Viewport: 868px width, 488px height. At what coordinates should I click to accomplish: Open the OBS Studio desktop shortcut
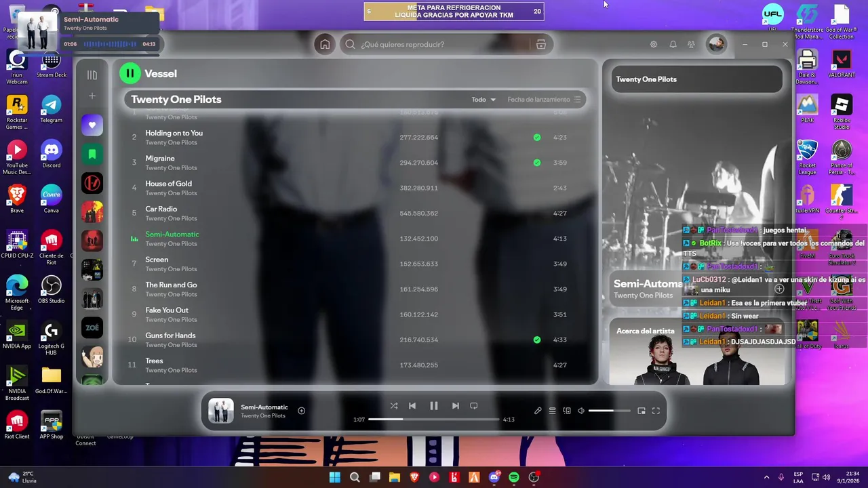click(51, 289)
